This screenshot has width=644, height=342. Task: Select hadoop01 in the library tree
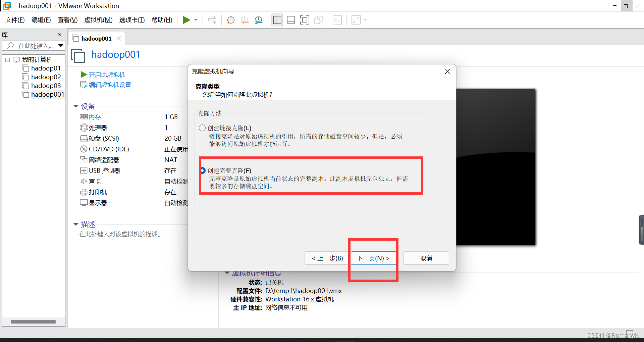click(46, 68)
